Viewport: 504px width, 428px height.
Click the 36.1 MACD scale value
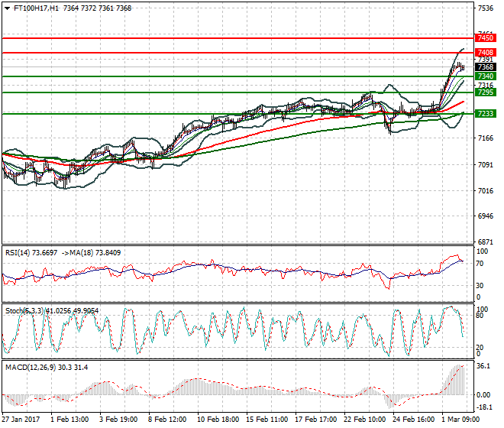483,366
